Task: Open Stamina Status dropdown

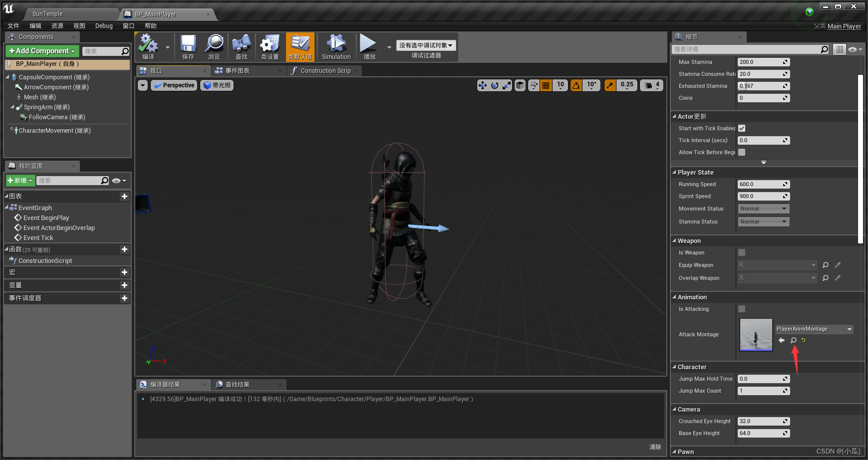Action: click(764, 222)
